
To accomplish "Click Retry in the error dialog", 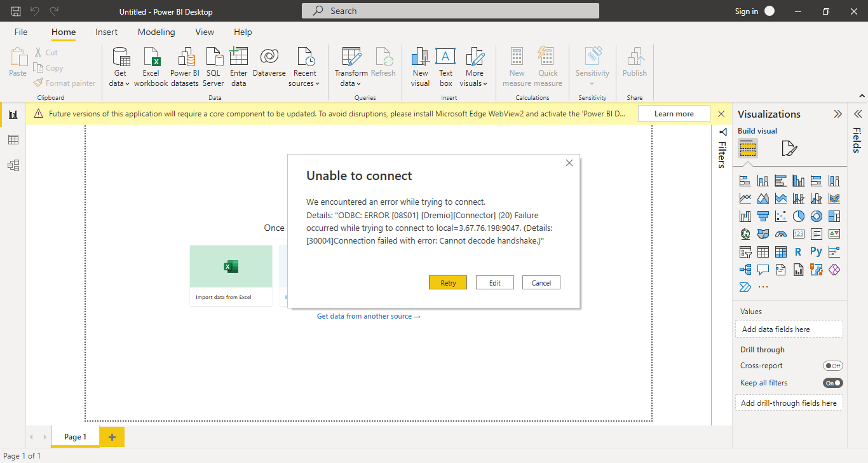I will point(448,282).
